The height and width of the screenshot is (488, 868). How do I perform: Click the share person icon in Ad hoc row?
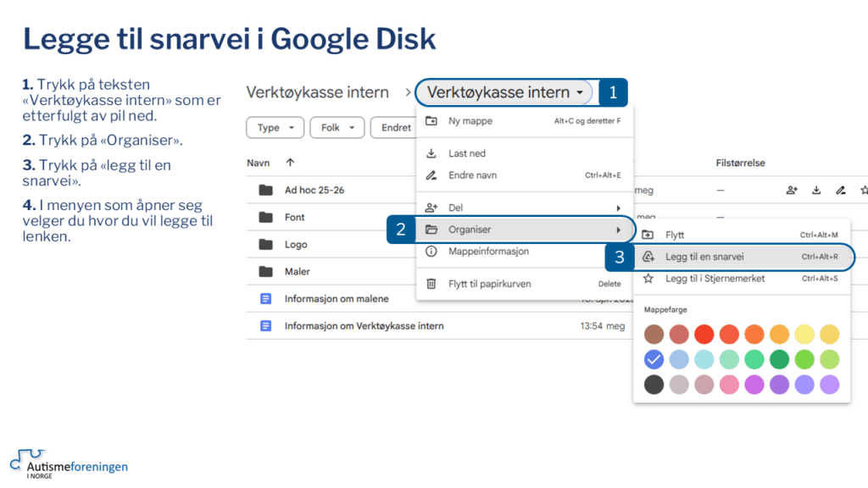(x=792, y=191)
